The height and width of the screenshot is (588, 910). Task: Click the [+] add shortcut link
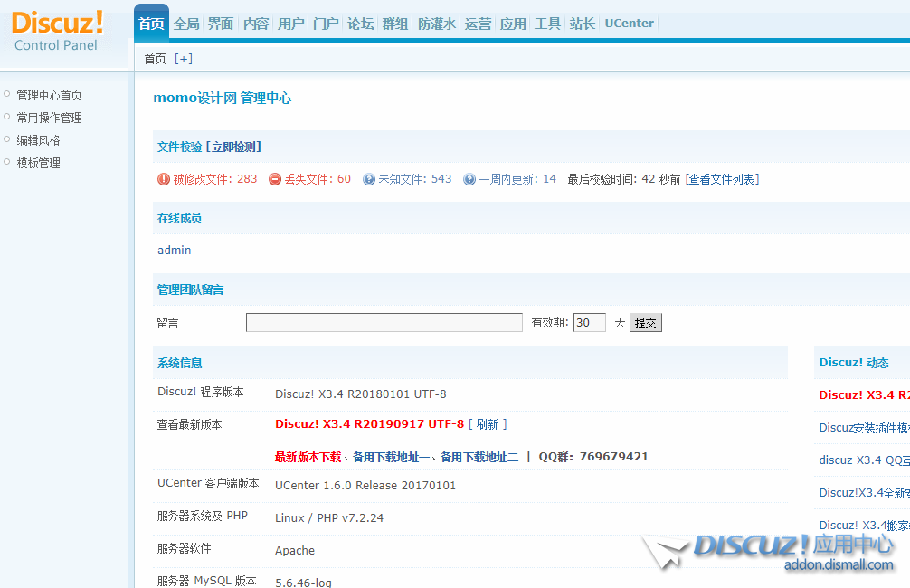184,59
